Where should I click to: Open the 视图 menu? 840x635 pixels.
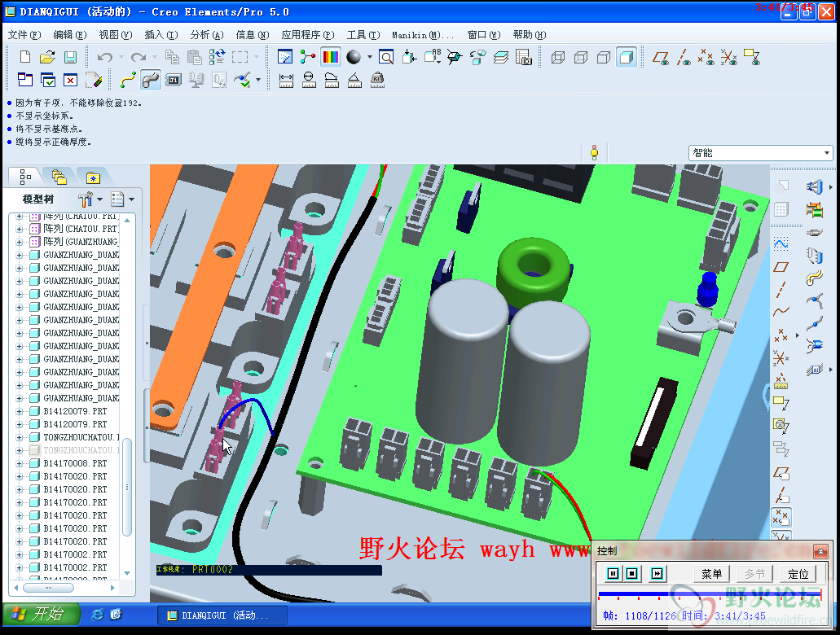(115, 35)
